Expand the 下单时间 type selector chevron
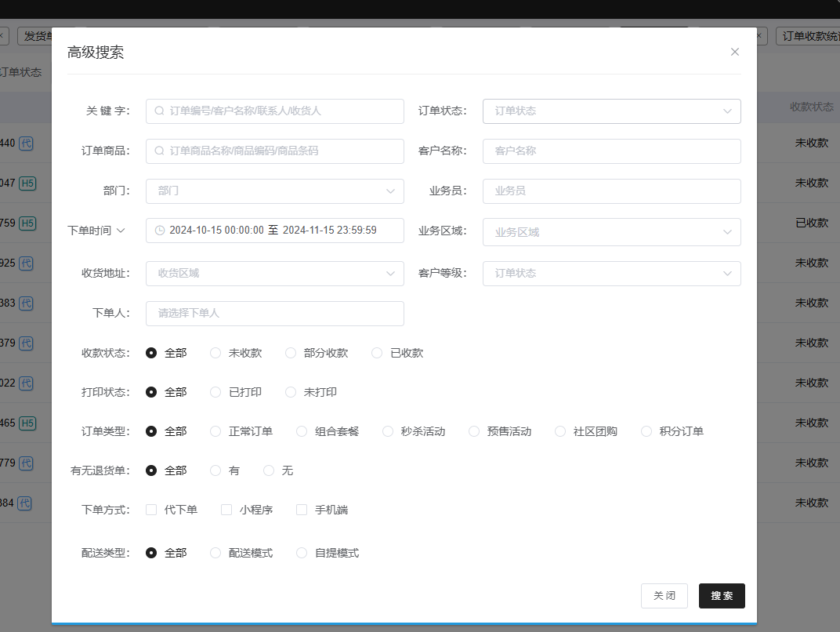 click(121, 231)
